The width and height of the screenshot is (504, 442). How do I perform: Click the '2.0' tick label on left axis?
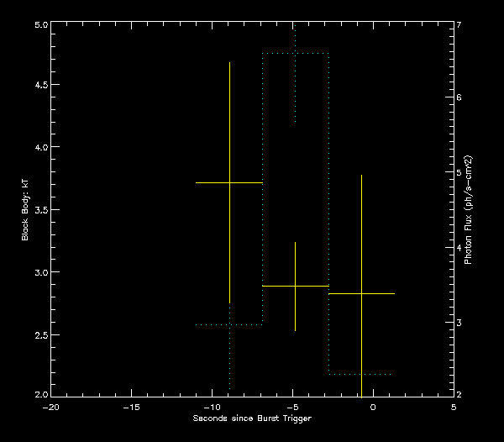tap(39, 395)
